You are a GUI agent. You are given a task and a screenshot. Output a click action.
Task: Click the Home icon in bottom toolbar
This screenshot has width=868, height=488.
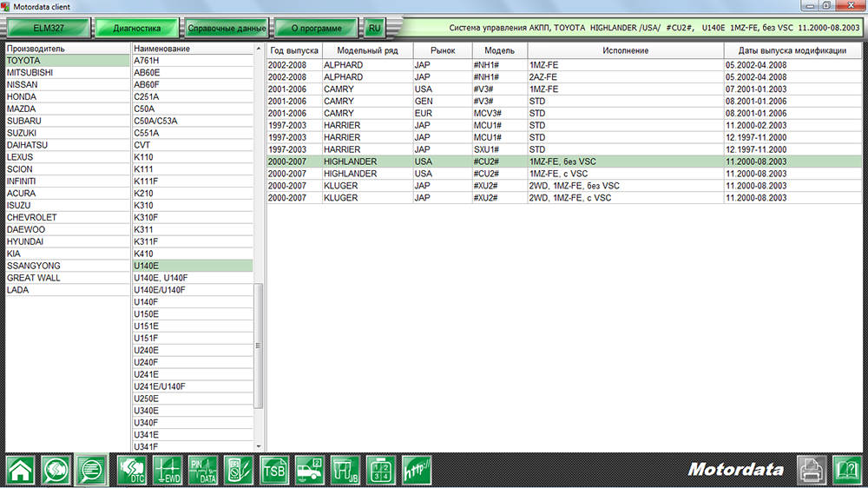(21, 470)
